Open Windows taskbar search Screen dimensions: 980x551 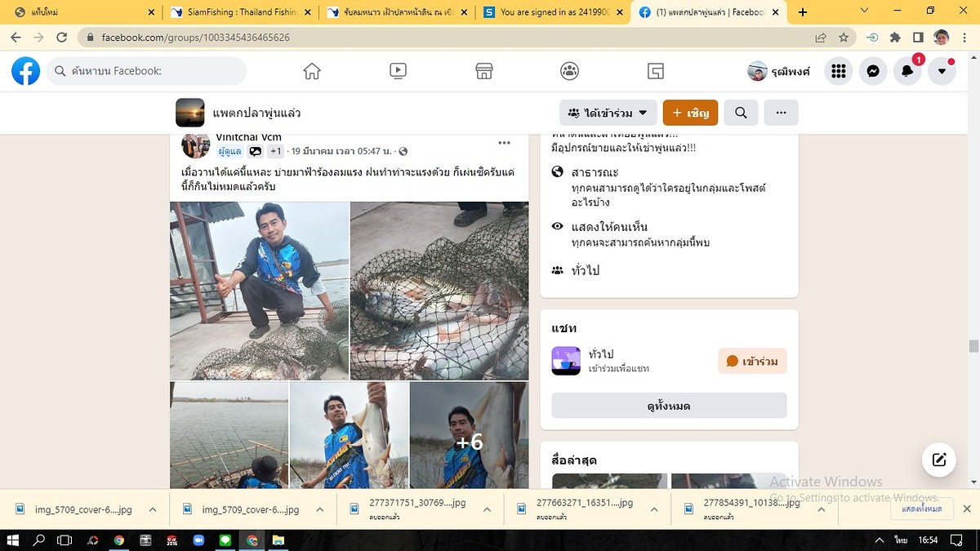point(38,540)
